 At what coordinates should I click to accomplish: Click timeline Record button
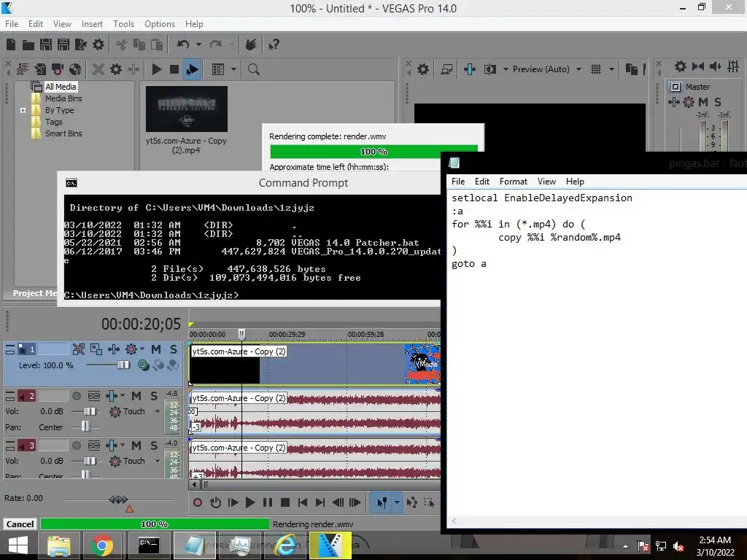pos(197,503)
